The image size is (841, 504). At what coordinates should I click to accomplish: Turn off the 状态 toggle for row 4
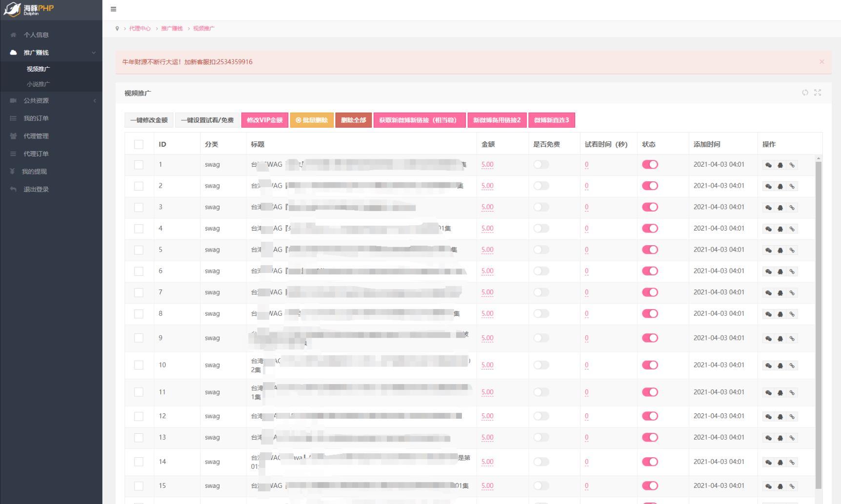(x=650, y=228)
